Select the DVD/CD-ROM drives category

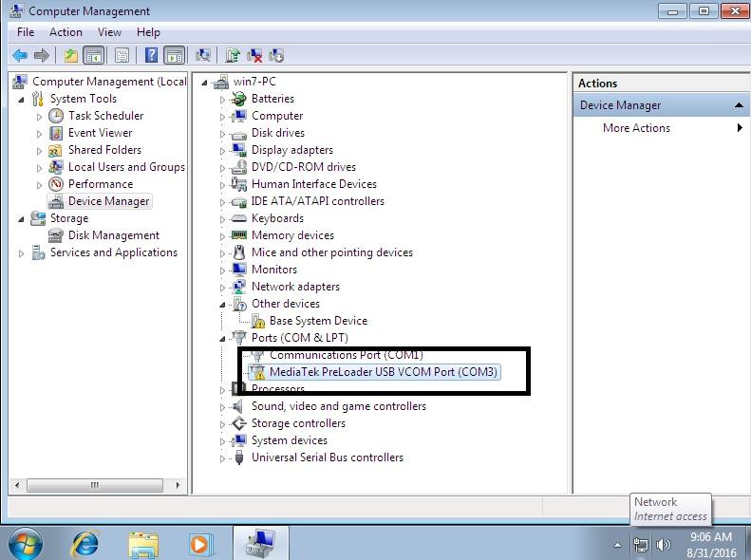[x=304, y=167]
